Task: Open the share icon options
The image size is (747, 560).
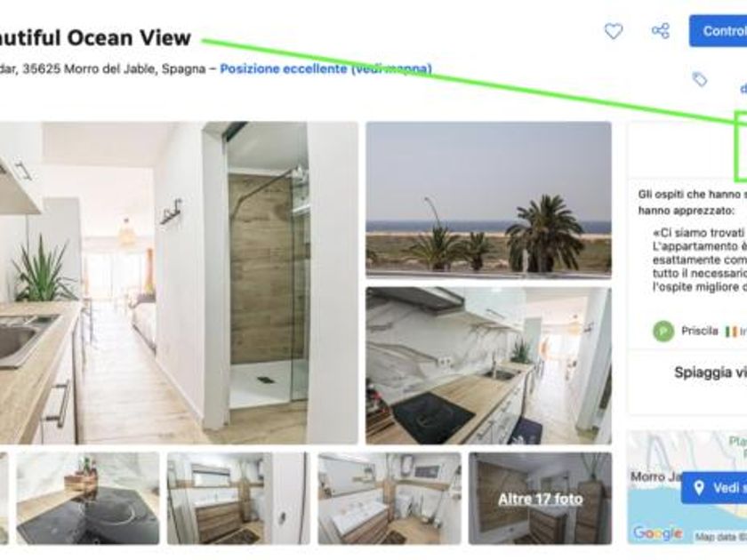Action: tap(660, 31)
